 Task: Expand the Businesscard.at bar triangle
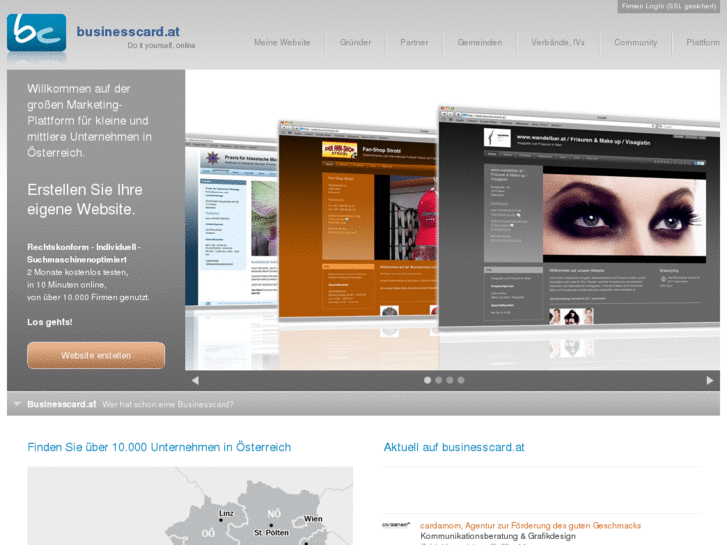[x=17, y=404]
